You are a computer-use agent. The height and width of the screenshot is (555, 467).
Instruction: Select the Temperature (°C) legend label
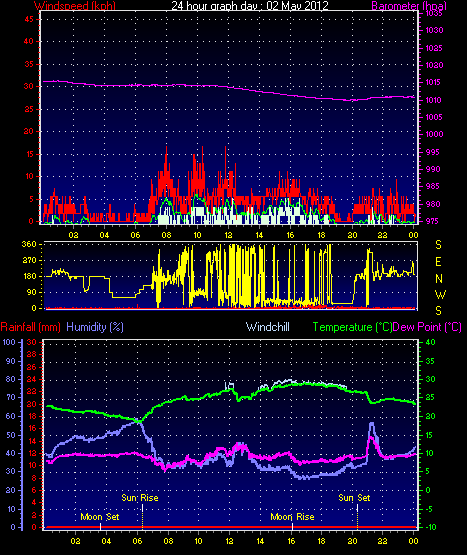(352, 327)
